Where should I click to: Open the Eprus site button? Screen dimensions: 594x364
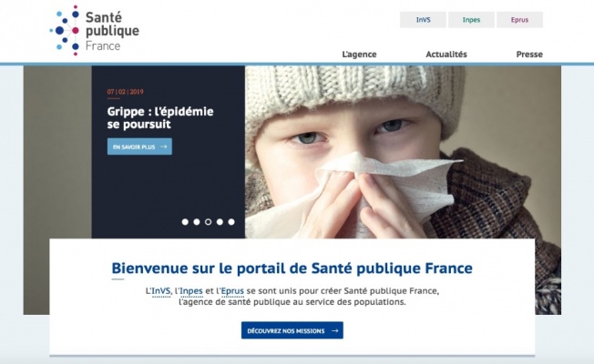coord(519,20)
